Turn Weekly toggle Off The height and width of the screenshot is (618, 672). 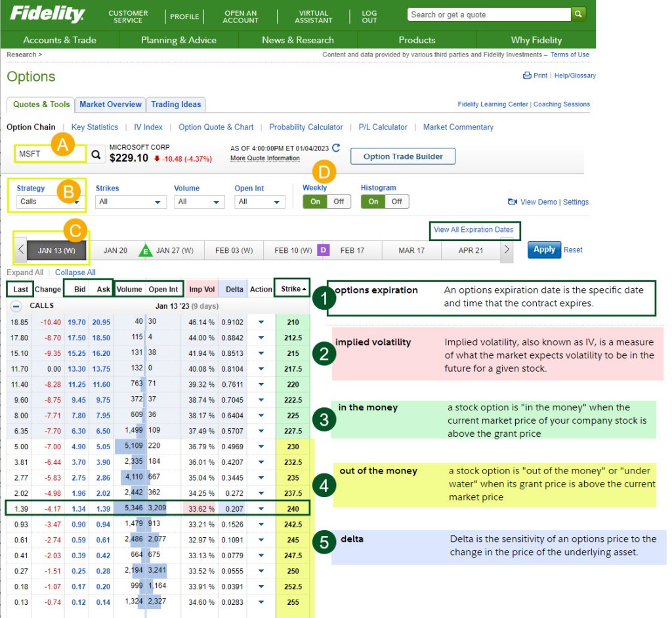(338, 202)
